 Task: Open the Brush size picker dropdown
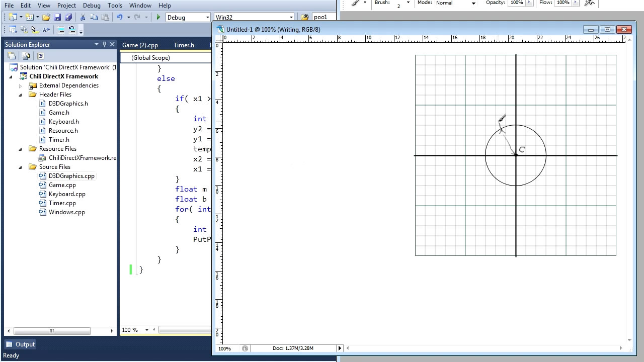pyautogui.click(x=408, y=3)
